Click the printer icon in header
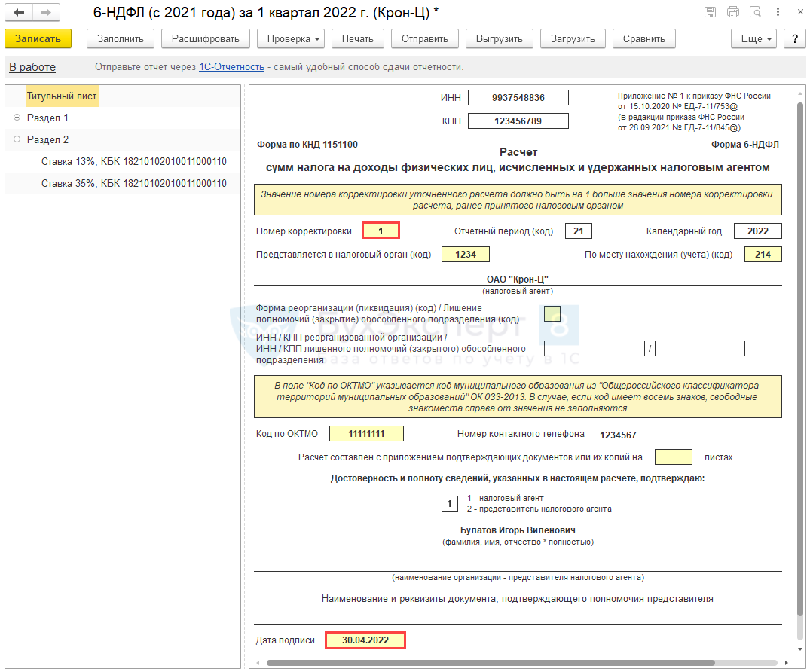This screenshot has width=810, height=672. point(733,12)
